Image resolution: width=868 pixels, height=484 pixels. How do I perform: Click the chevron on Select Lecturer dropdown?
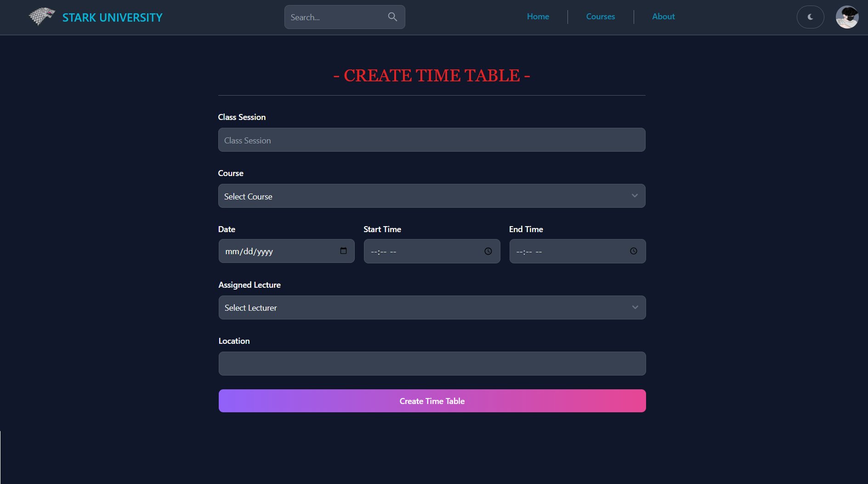[635, 307]
